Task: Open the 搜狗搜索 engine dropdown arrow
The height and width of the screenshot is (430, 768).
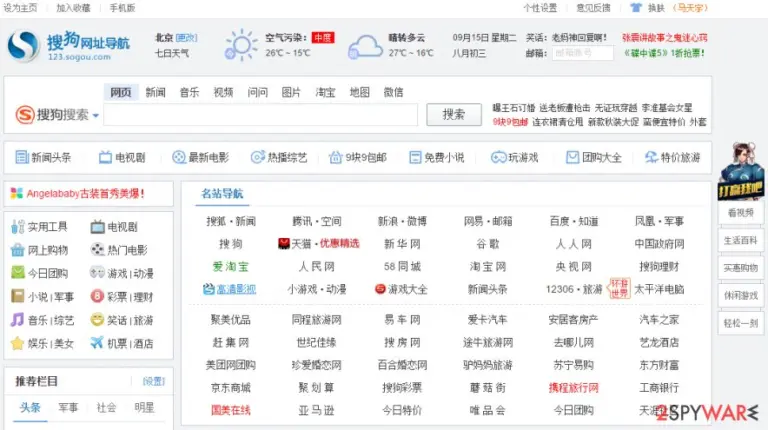Action: [96, 116]
